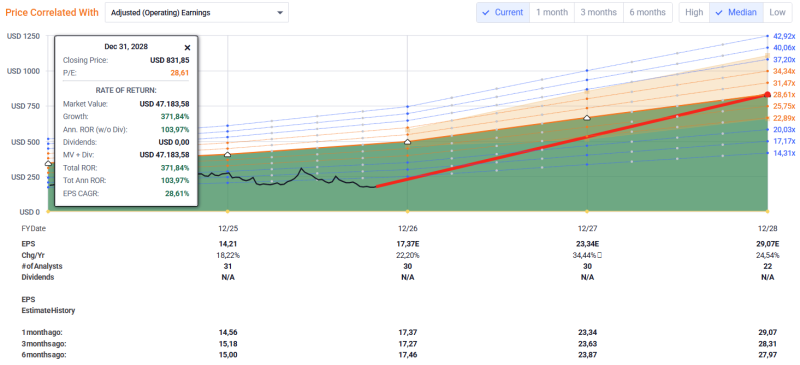This screenshot has width=800, height=365.
Task: Select the Low estimate option
Action: (x=778, y=12)
